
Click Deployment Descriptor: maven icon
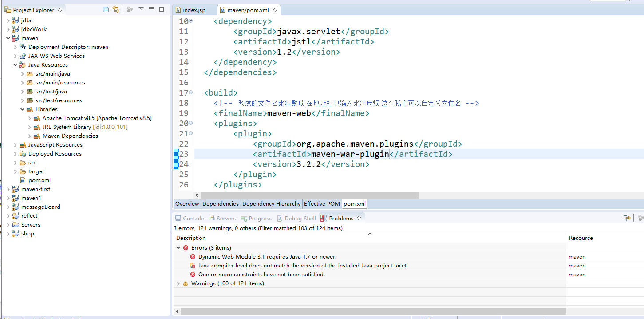click(x=23, y=47)
